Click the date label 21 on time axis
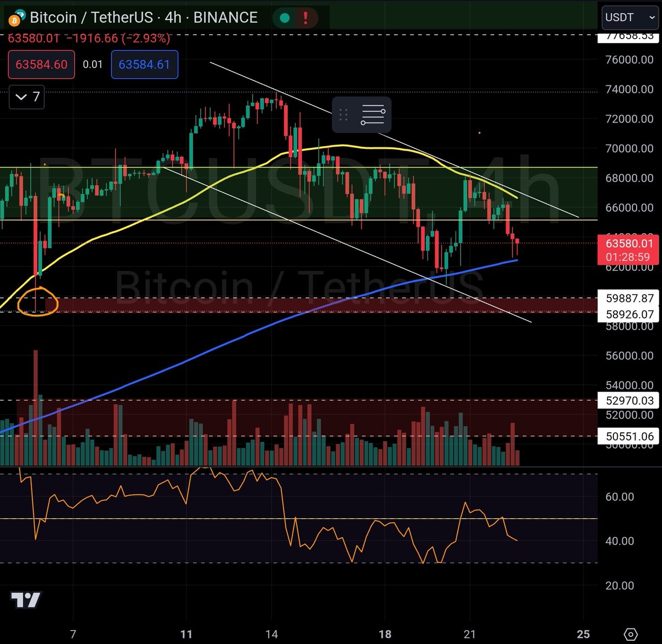Viewport: 662px width, 644px height. tap(470, 634)
